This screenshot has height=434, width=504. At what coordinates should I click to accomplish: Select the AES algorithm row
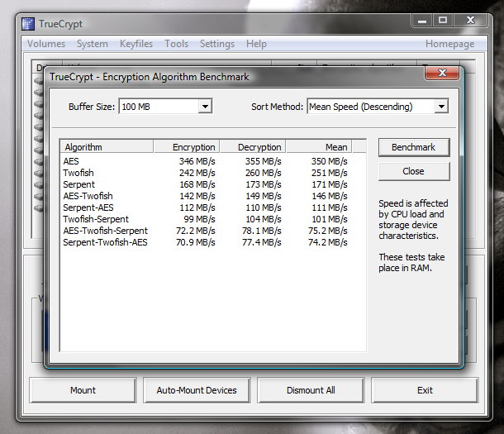click(x=213, y=161)
